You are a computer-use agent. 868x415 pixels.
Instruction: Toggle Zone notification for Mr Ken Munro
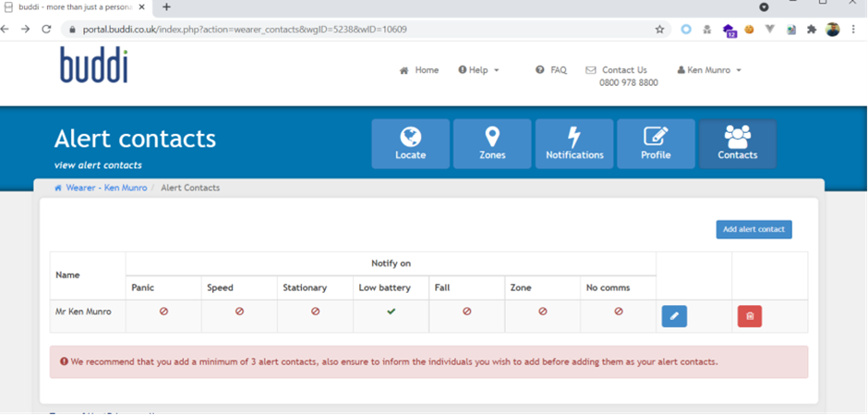pos(543,311)
